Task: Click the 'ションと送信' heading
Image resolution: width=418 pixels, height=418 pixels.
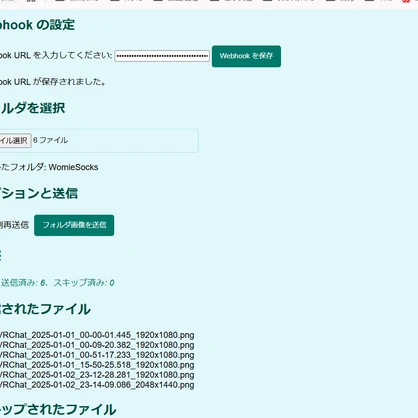Action: click(39, 193)
